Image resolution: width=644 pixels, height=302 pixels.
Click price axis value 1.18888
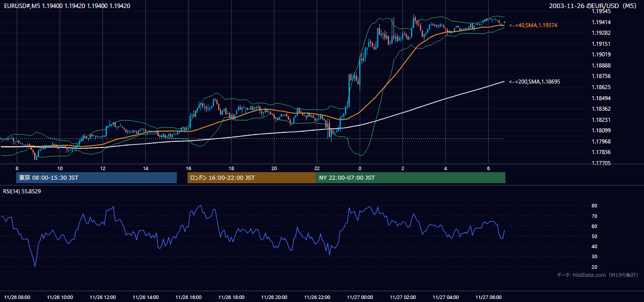(x=601, y=65)
